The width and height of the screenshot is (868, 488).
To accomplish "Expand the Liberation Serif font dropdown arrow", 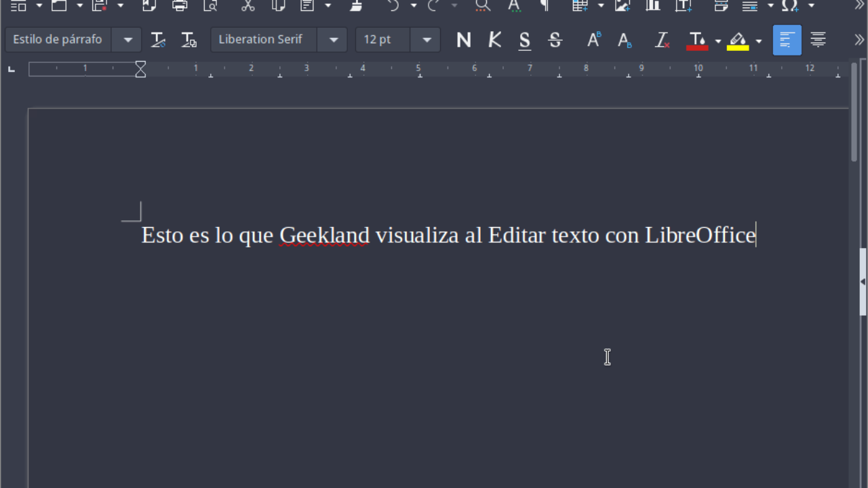I will pyautogui.click(x=333, y=40).
